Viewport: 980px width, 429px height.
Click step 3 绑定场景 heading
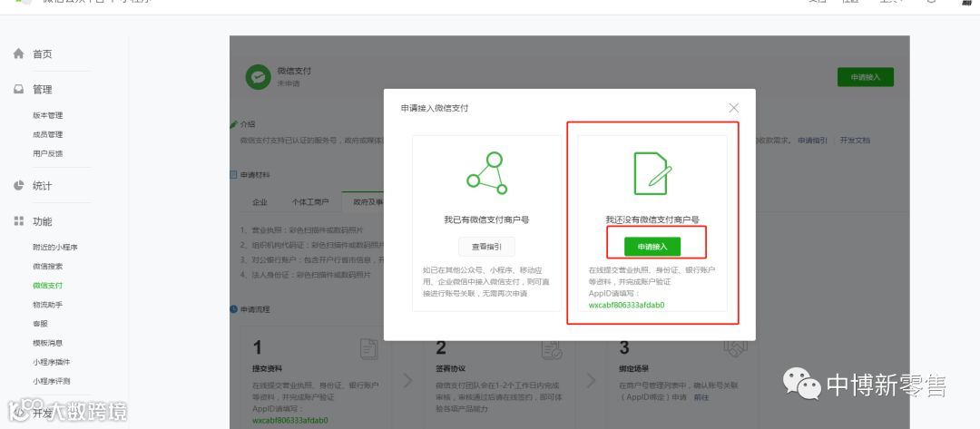click(x=634, y=368)
